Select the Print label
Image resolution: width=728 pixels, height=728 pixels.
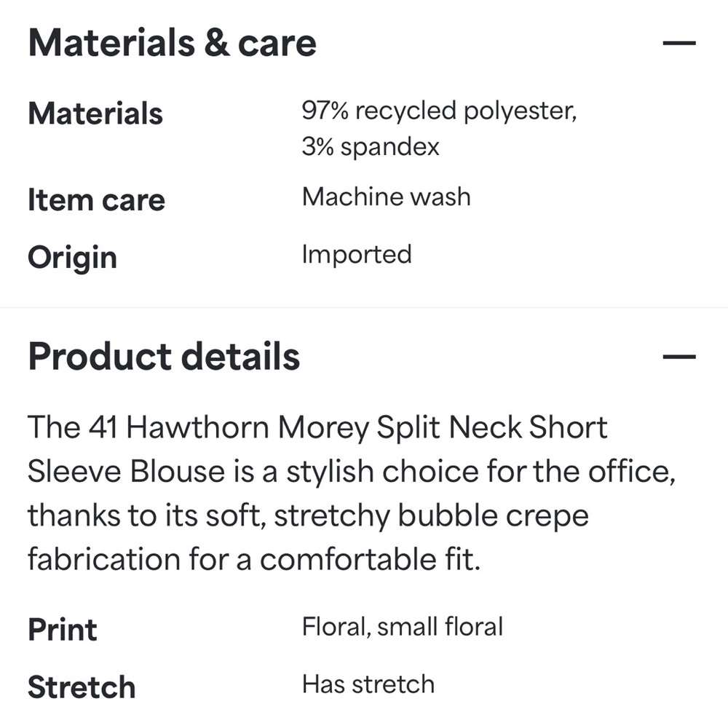click(63, 630)
